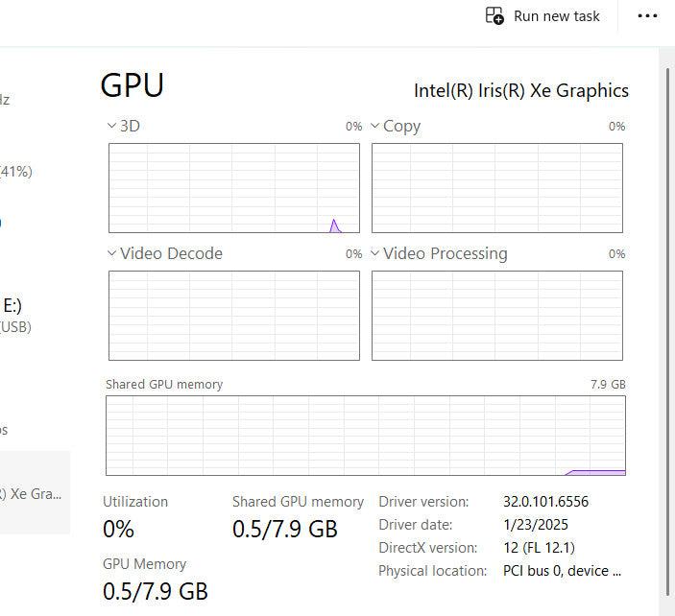
Task: Click the Intel(R) Iris(R) Xe Graphics title
Action: click(x=521, y=91)
